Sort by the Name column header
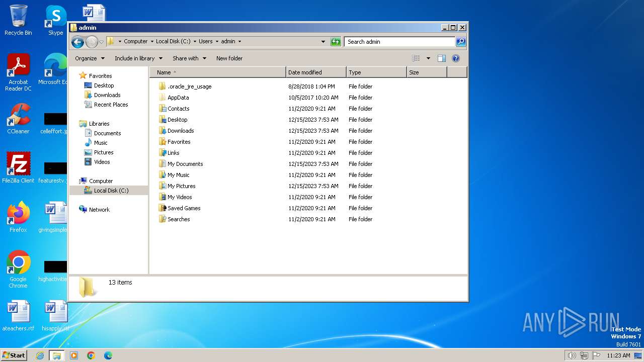644x362 pixels. pos(218,72)
